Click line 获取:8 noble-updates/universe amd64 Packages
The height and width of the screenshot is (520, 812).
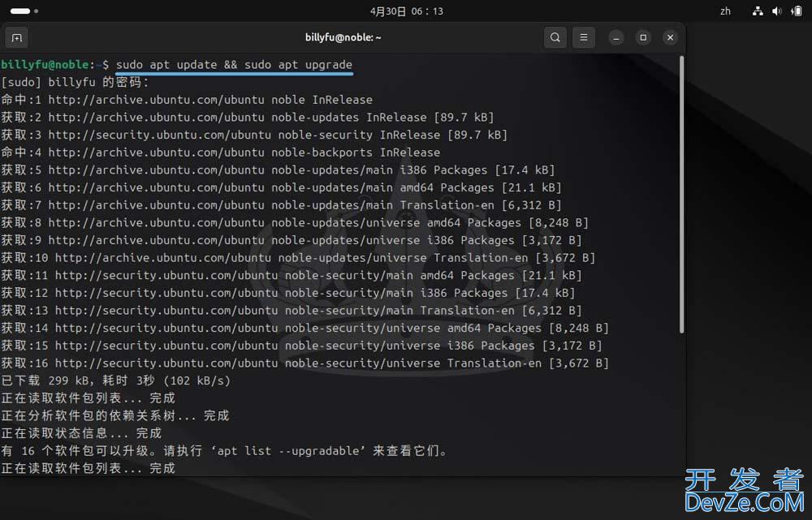tap(295, 223)
